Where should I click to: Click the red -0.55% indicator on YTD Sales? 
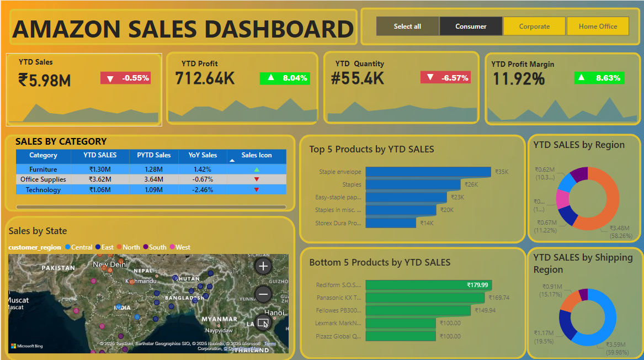pyautogui.click(x=125, y=78)
